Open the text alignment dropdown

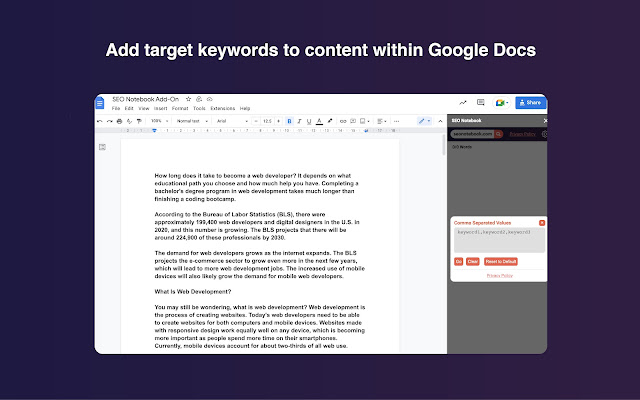(382, 121)
